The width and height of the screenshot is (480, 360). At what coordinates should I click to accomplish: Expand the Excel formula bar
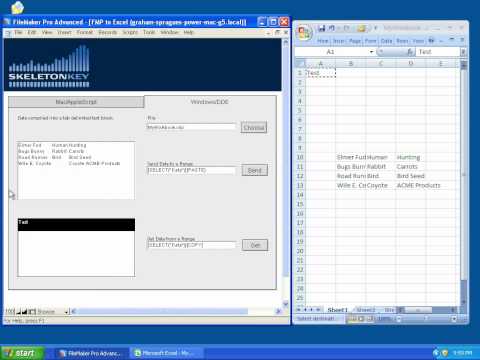tap(463, 52)
